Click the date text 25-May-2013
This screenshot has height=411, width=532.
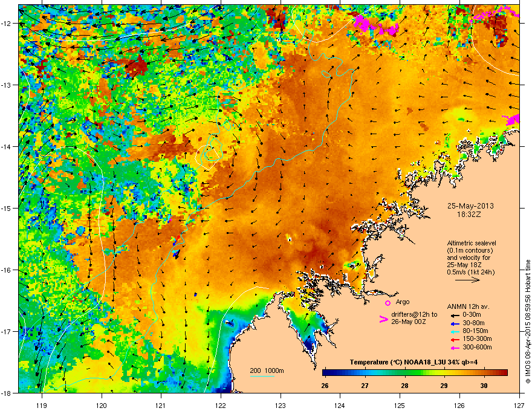[470, 206]
